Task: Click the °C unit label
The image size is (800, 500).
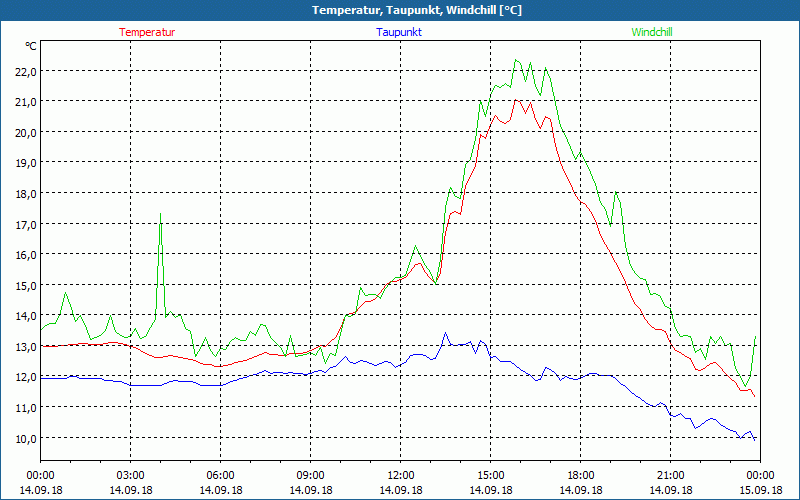Action: click(x=31, y=46)
